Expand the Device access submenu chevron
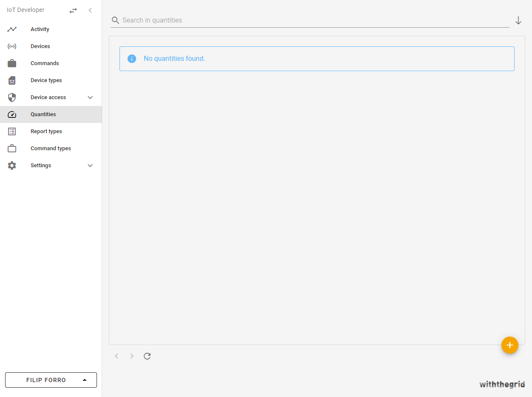This screenshot has width=532, height=397. tap(90, 97)
